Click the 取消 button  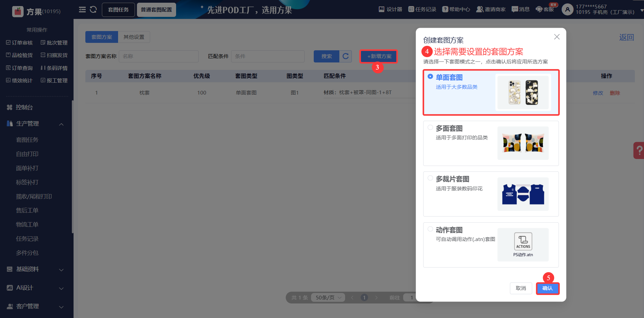[x=521, y=288]
